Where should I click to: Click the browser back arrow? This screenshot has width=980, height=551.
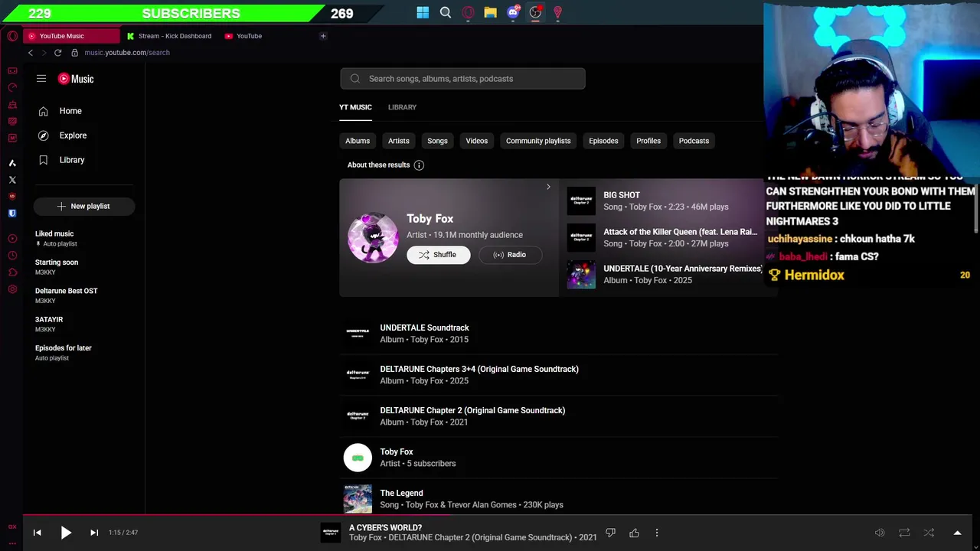(x=31, y=53)
